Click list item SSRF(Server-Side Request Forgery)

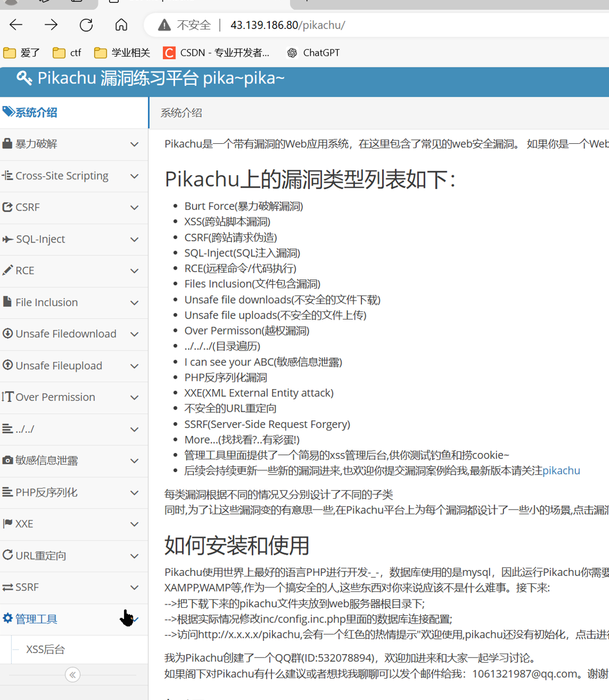coord(267,424)
